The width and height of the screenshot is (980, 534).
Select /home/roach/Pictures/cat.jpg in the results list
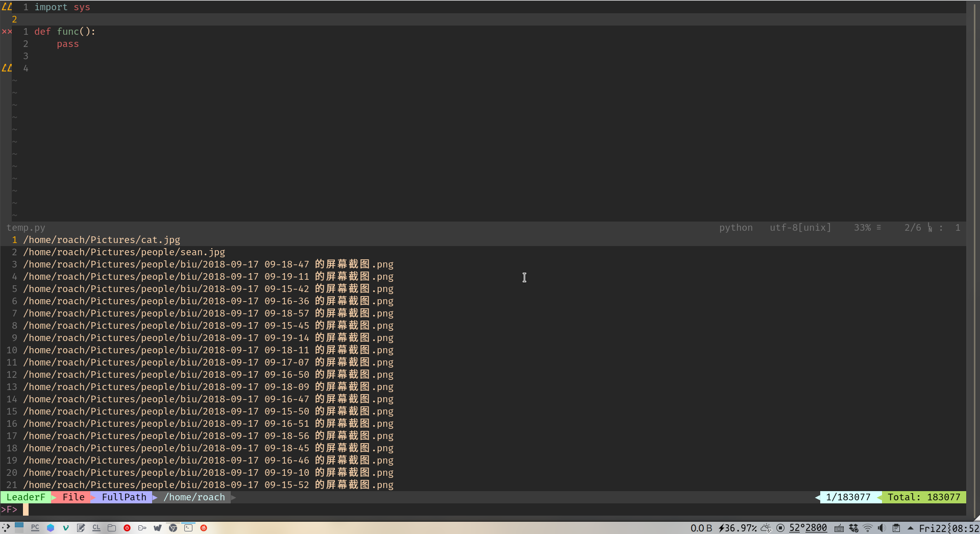point(102,239)
